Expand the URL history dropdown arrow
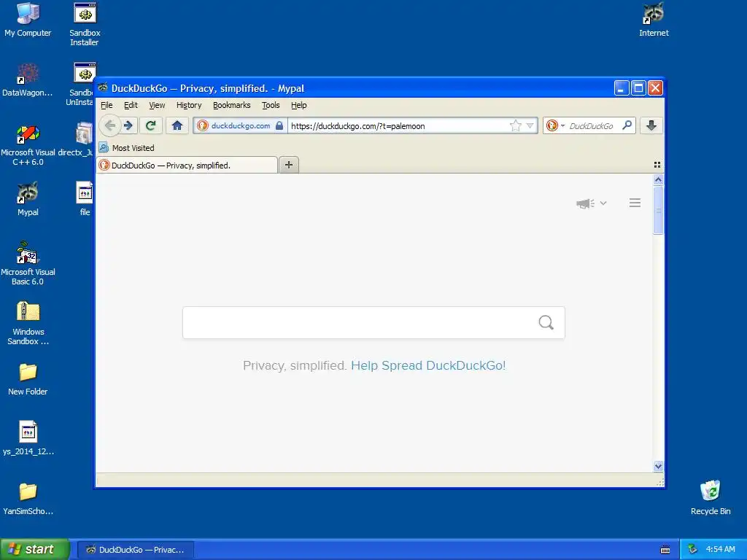Image resolution: width=747 pixels, height=560 pixels. pyautogui.click(x=530, y=125)
